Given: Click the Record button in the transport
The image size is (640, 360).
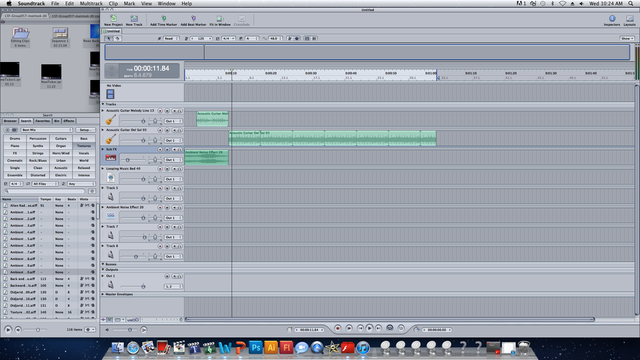Looking at the screenshot, I should click(338, 328).
